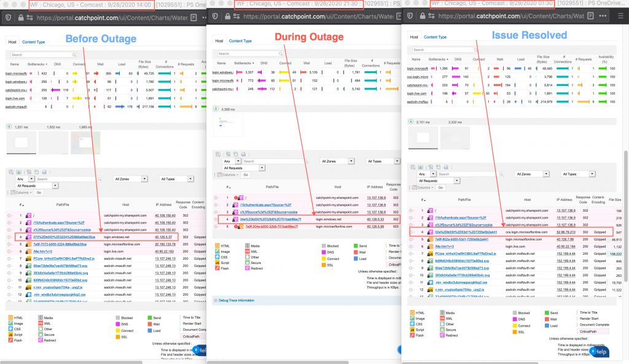This screenshot has width=629, height=364.
Task: Click the shield icon in the middle browser window
Action: pos(216,17)
